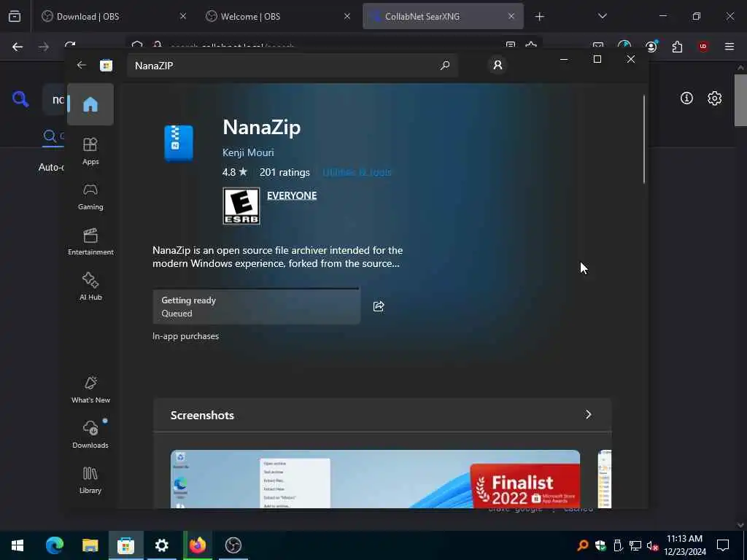This screenshot has width=747, height=560.
Task: Click the SearXNG magnifier logo
Action: (x=20, y=99)
